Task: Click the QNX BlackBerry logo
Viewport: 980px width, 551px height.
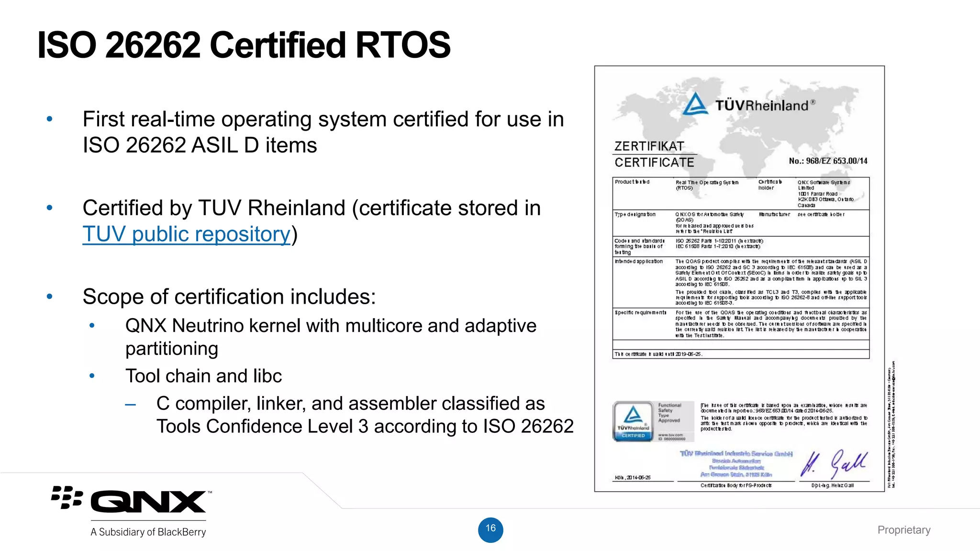Action: 132,500
